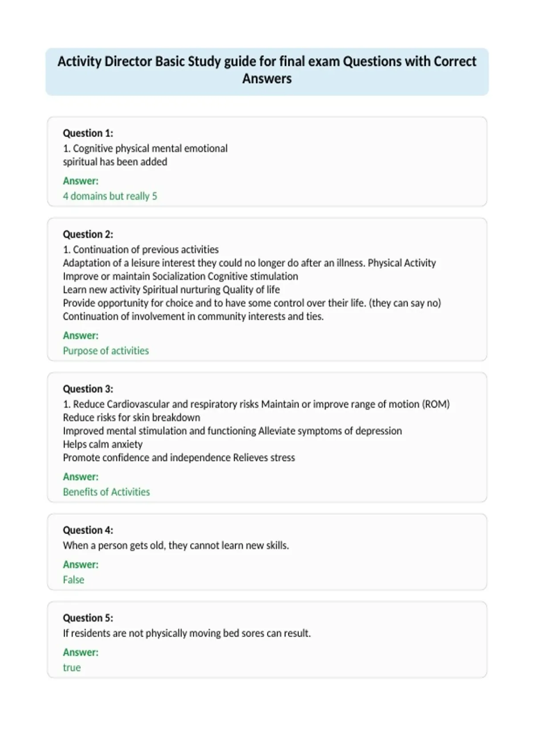Select the Question 3 heading
The image size is (534, 756).
coord(88,389)
